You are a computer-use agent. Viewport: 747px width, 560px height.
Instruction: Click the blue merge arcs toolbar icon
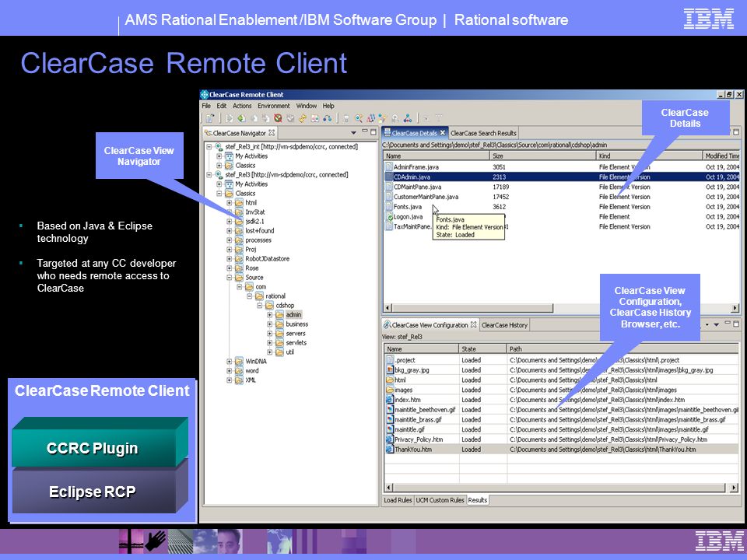[328, 118]
